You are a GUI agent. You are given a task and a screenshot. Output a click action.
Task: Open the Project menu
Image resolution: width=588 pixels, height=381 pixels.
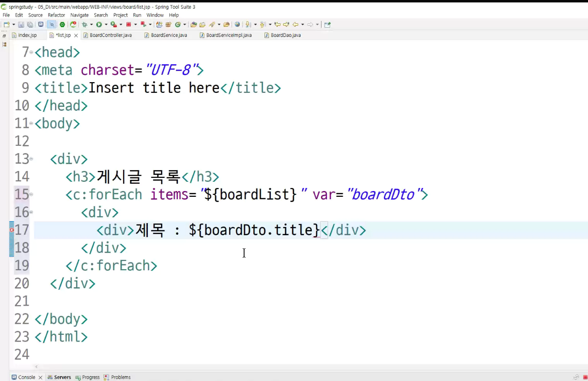tap(121, 15)
